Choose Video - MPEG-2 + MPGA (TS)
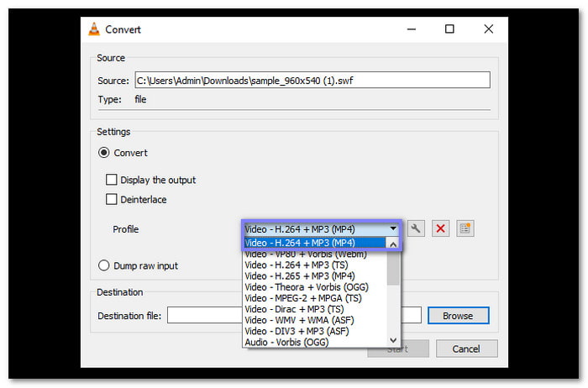 tap(315, 298)
